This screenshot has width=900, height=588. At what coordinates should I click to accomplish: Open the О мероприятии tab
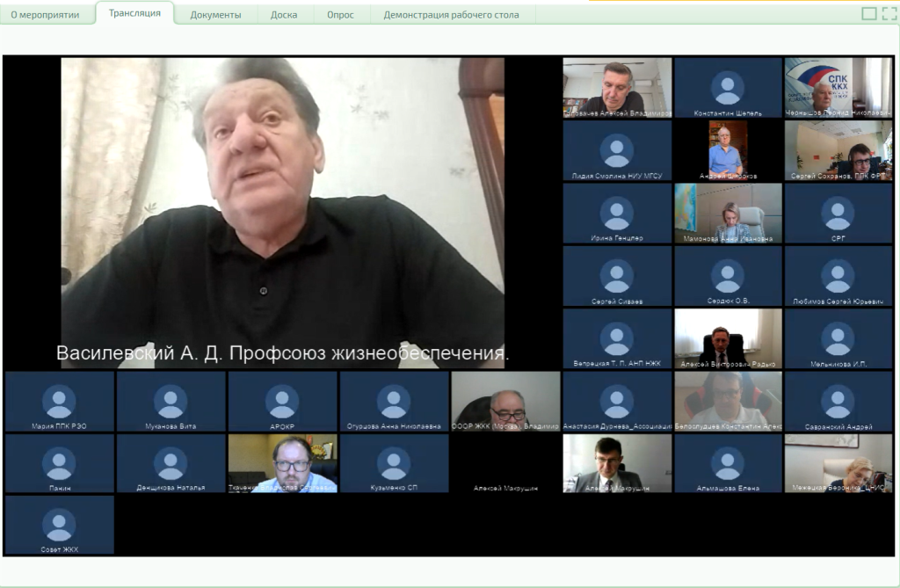45,15
